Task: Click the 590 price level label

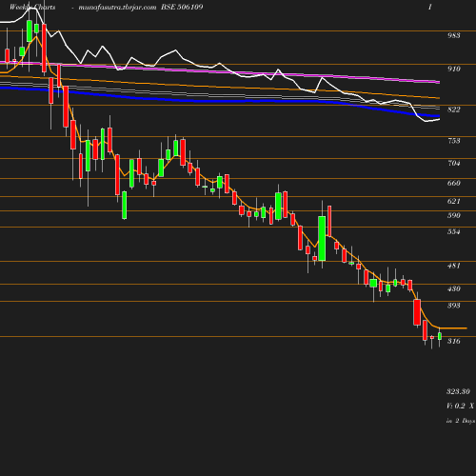Action: pyautogui.click(x=454, y=215)
